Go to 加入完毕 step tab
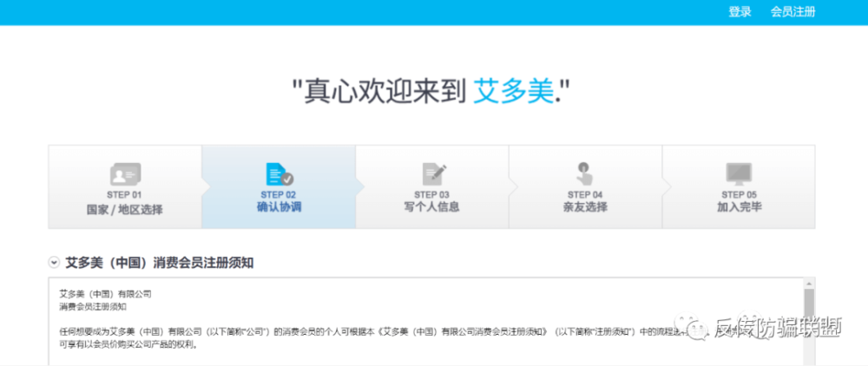 pos(739,186)
